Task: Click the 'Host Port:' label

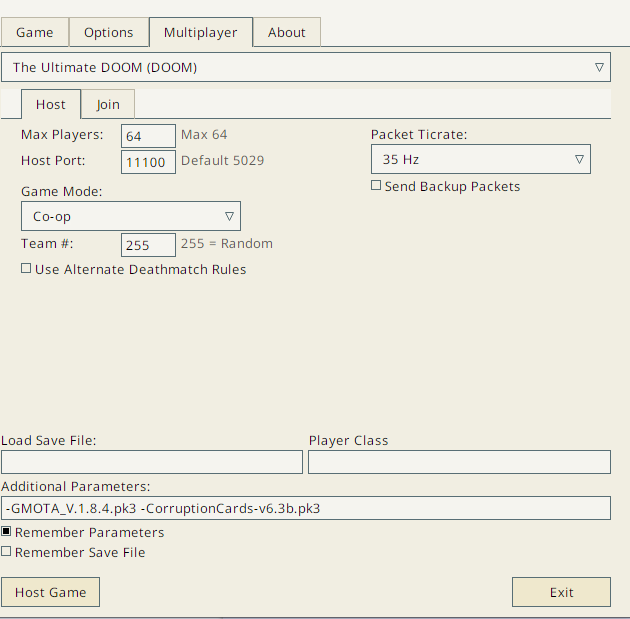Action: point(53,161)
